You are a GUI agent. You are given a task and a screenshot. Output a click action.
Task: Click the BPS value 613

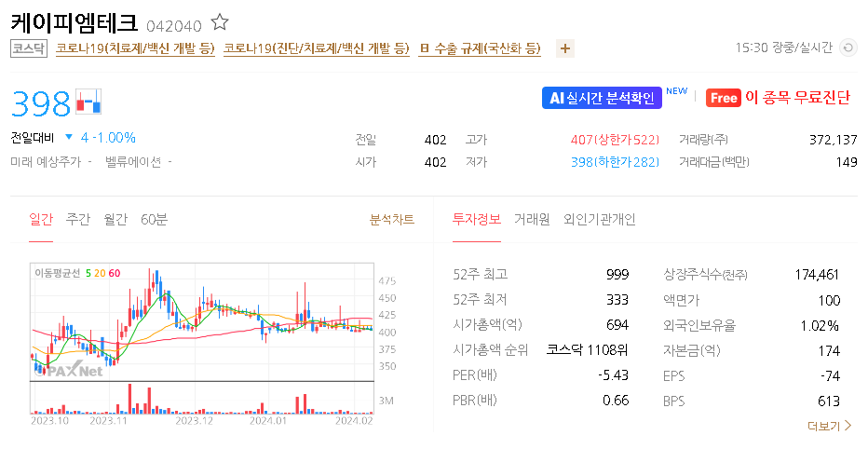coord(829,401)
